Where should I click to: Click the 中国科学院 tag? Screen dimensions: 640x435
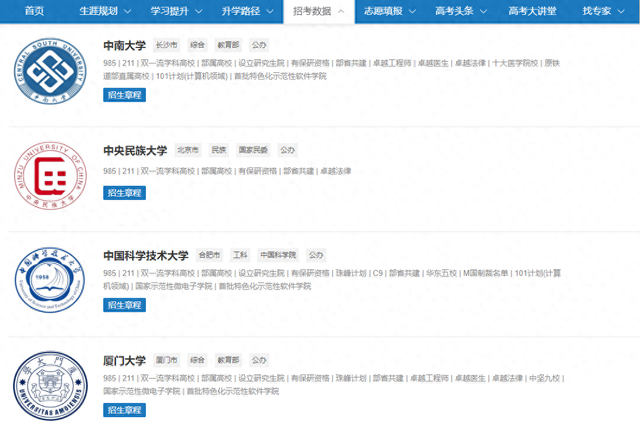[278, 255]
